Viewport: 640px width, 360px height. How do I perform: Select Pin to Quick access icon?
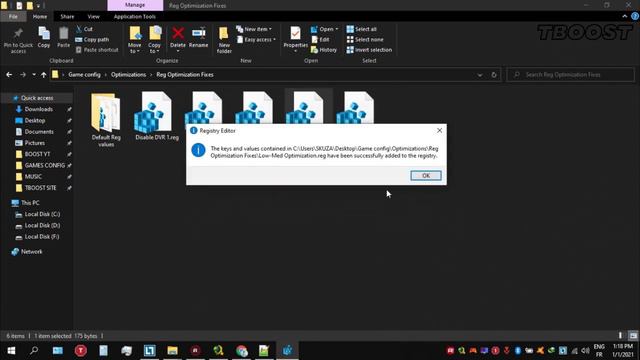point(18,40)
